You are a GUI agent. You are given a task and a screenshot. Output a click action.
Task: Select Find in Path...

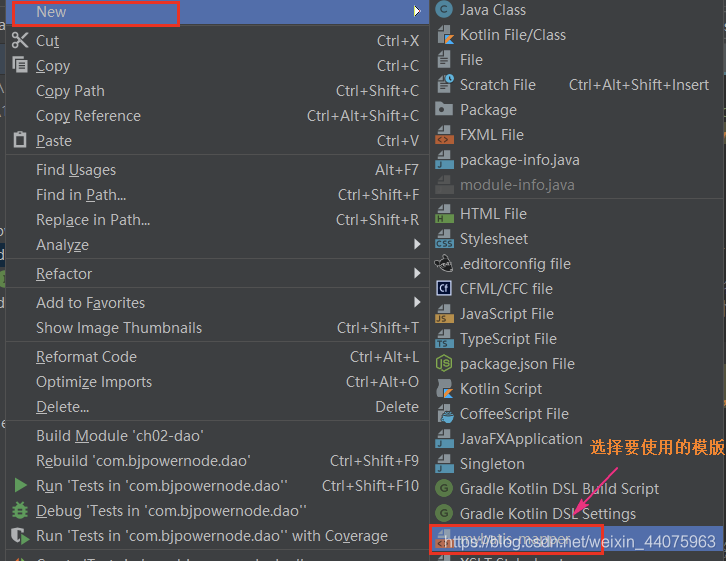pos(218,195)
